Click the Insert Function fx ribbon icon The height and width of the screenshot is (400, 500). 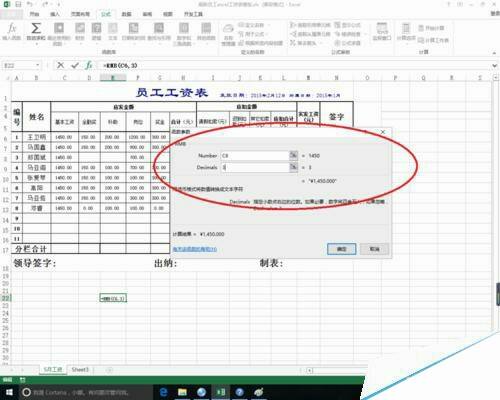(12, 31)
